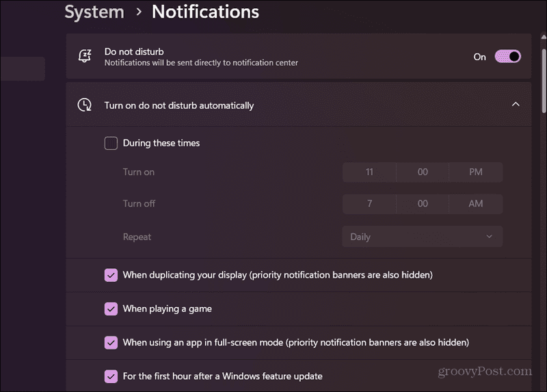
Task: Click the Do not disturb bell icon
Action: (85, 56)
